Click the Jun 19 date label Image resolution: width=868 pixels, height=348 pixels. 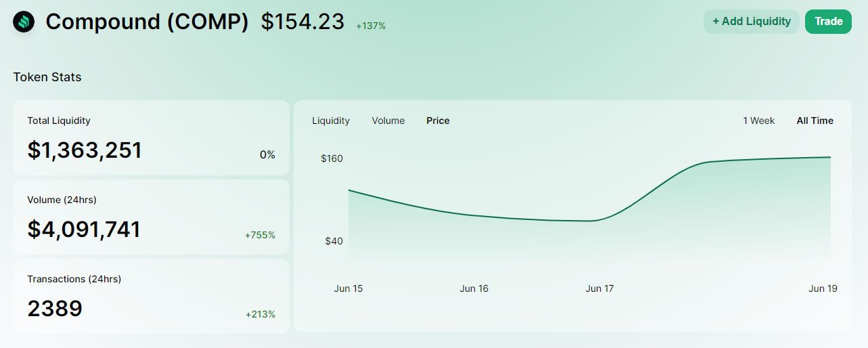click(823, 288)
